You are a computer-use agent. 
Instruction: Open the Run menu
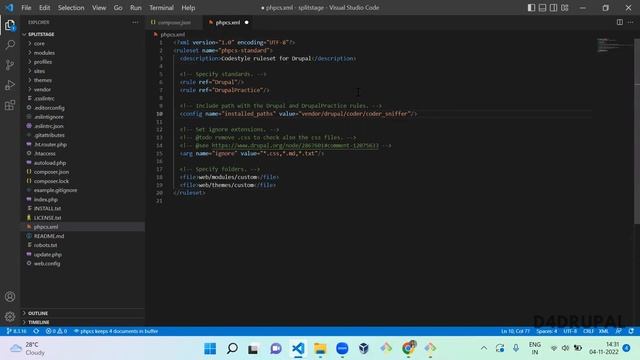coord(136,8)
